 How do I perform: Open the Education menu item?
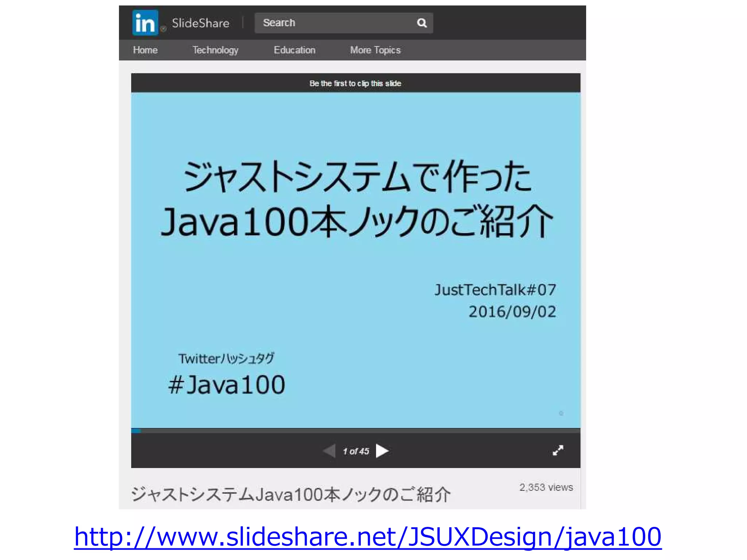click(294, 50)
